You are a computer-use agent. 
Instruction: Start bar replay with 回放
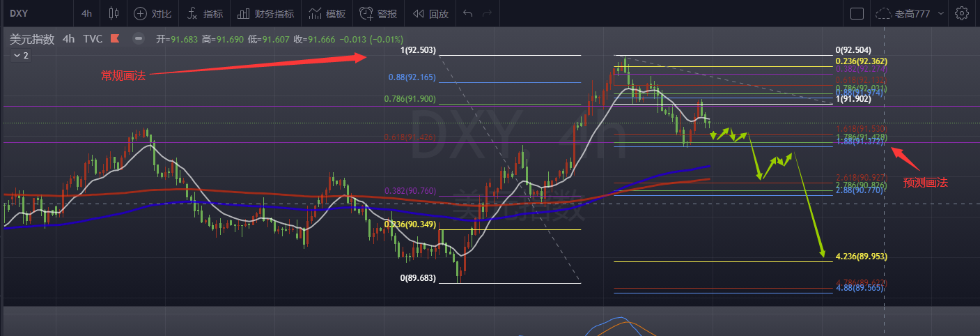[430, 13]
